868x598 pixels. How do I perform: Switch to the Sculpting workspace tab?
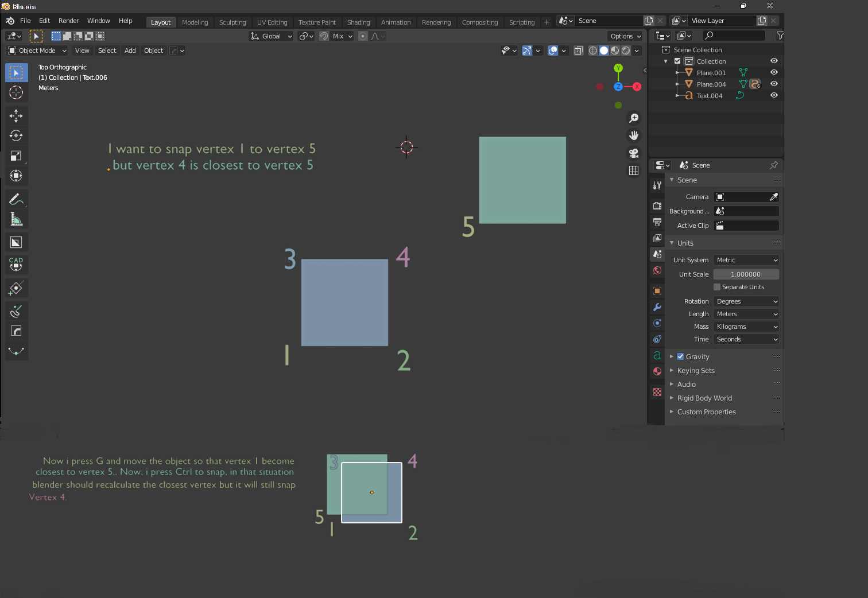coord(232,22)
